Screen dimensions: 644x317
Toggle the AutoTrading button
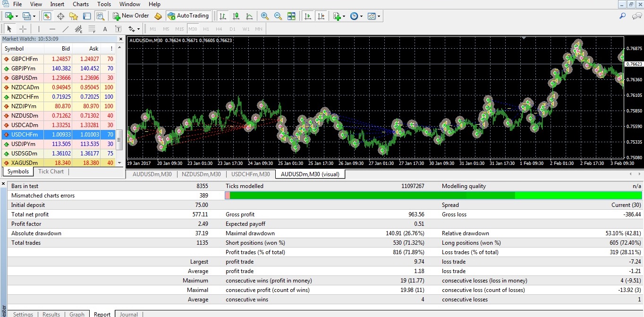(x=188, y=16)
